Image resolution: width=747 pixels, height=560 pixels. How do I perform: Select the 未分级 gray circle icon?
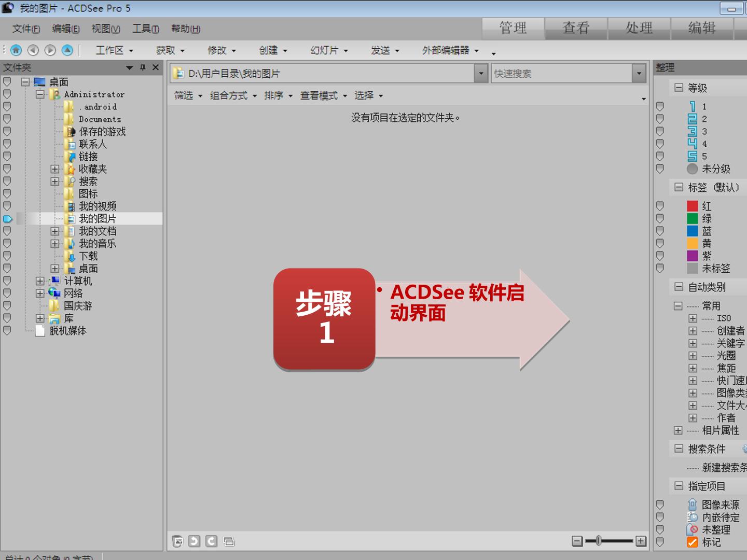click(692, 169)
